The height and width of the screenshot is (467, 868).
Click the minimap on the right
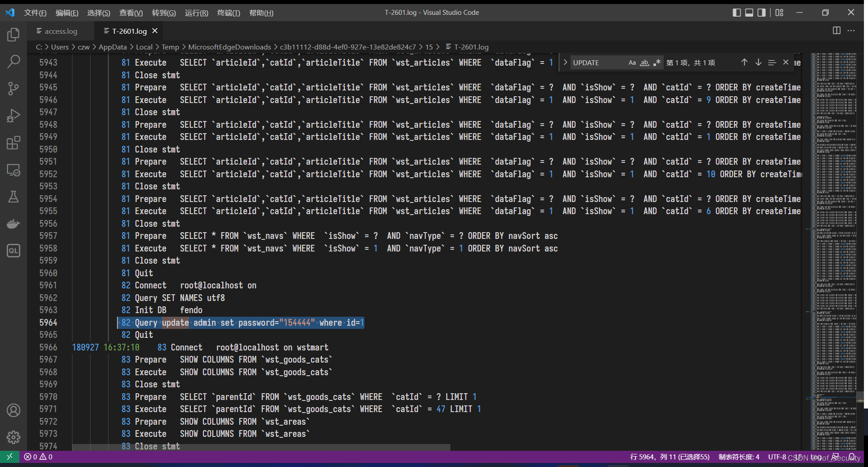(834, 251)
